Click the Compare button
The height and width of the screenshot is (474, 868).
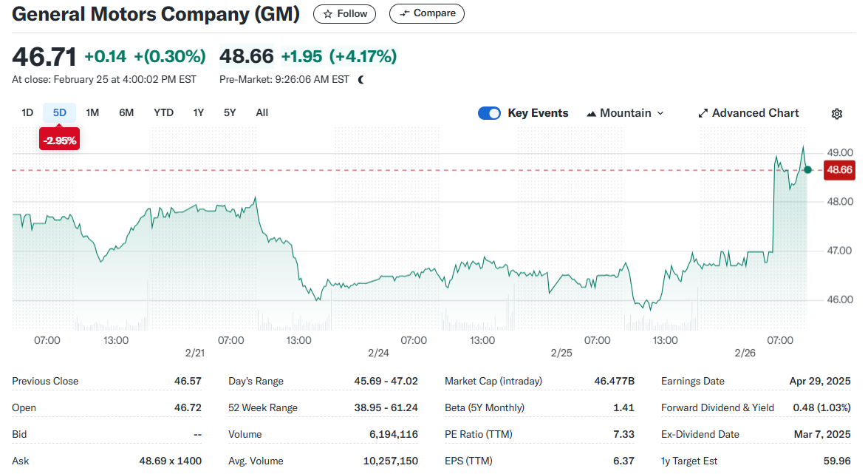point(427,13)
